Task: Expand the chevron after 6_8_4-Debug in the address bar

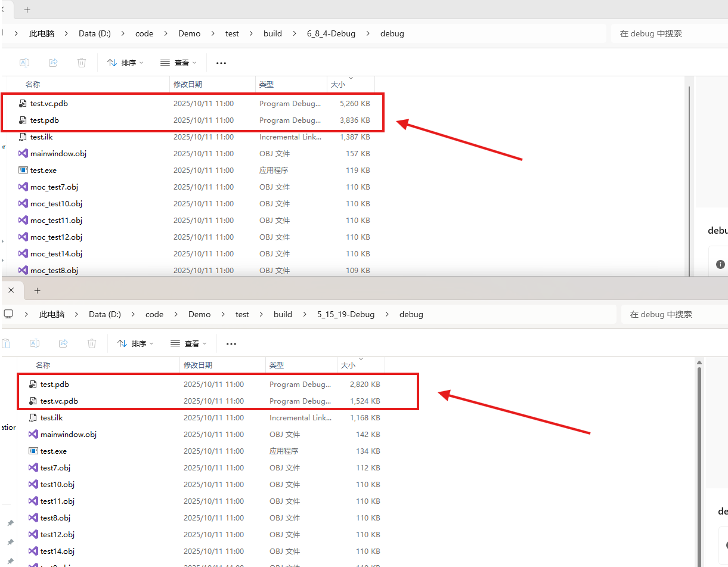Action: (368, 33)
